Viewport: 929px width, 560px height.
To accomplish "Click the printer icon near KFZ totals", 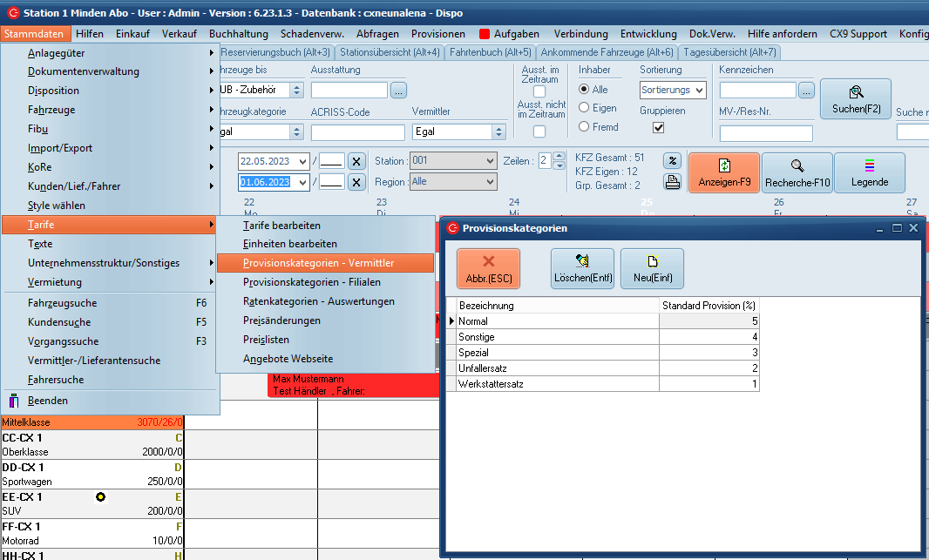I will 672,182.
